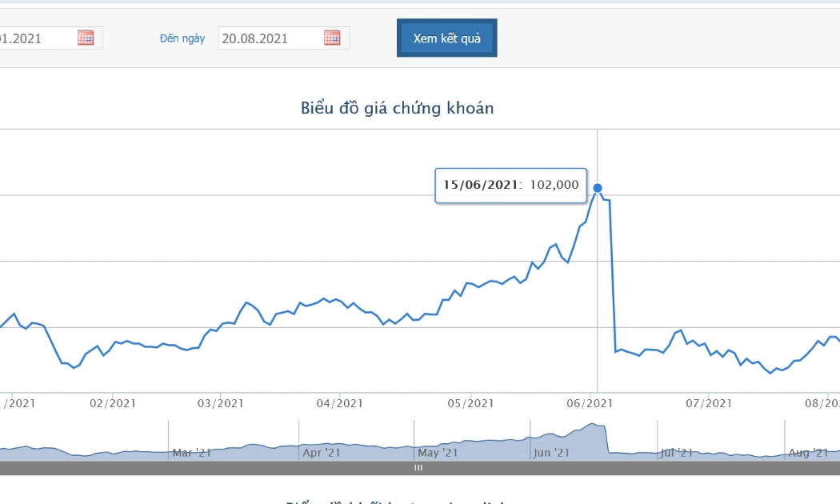Click the 04/2021 axis label

pyautogui.click(x=340, y=403)
